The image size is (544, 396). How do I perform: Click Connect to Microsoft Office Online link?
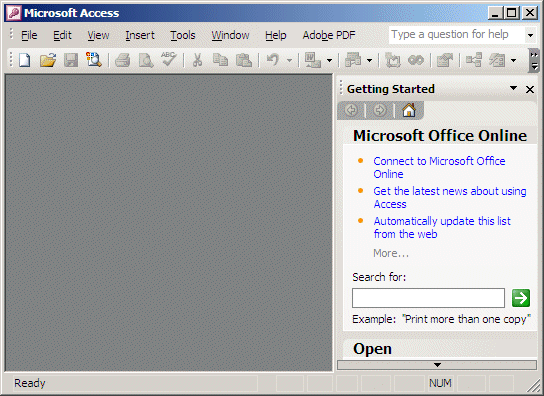click(439, 167)
